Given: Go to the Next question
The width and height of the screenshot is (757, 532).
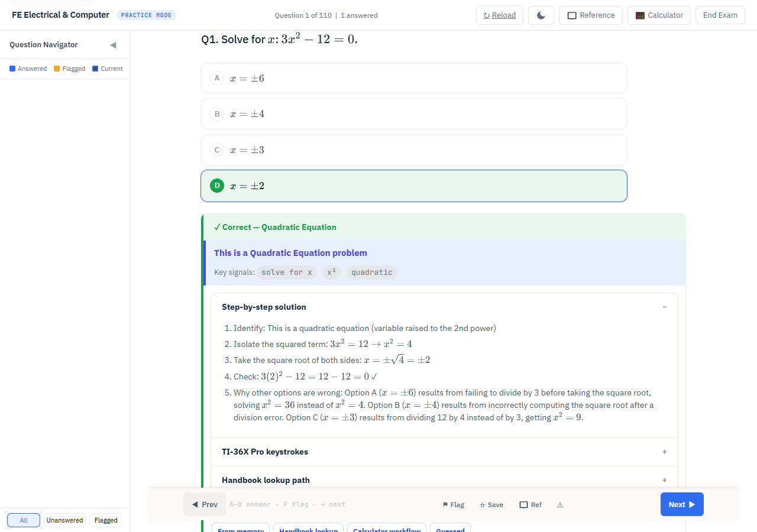Looking at the screenshot, I should point(682,504).
